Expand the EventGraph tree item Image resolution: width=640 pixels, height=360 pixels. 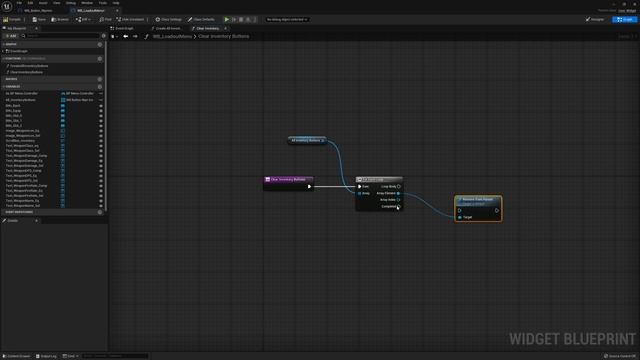click(x=3, y=51)
